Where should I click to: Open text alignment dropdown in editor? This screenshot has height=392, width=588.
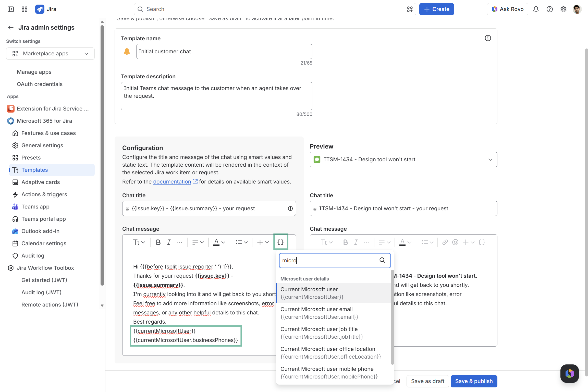(x=198, y=242)
